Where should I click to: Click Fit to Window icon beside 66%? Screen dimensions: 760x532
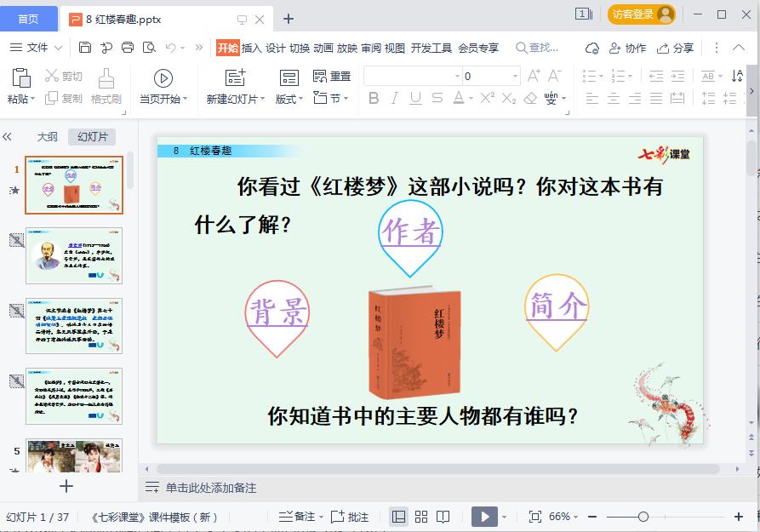point(535,517)
